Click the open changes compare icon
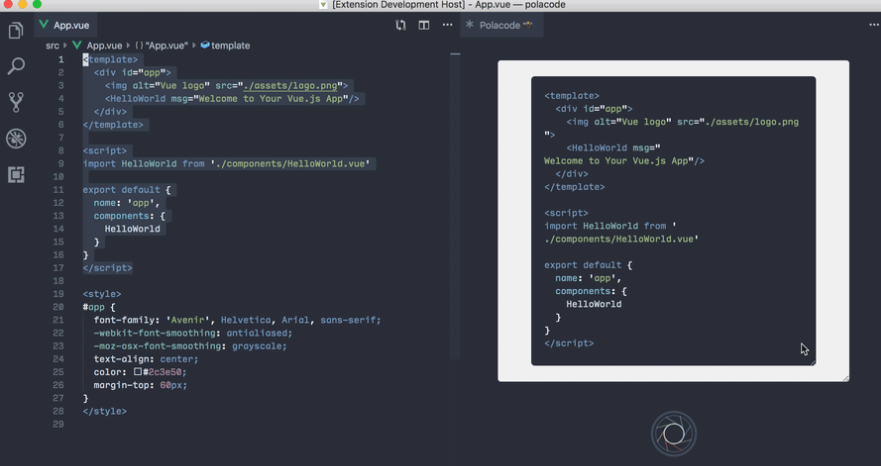This screenshot has width=881, height=466. tap(401, 25)
